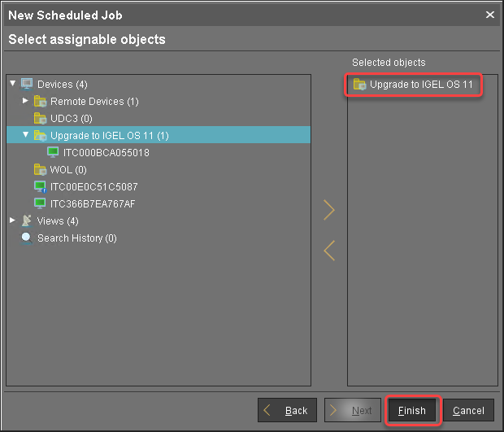Expand the Remote Devices folder
This screenshot has height=432, width=504.
[x=25, y=101]
